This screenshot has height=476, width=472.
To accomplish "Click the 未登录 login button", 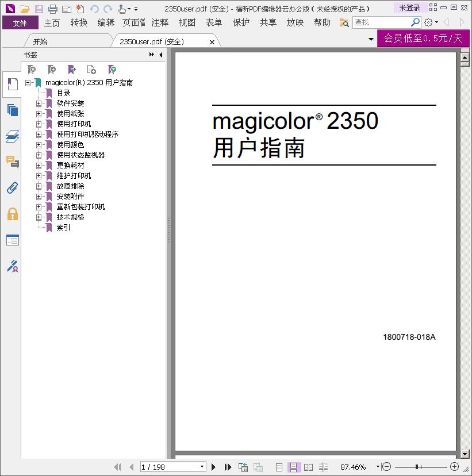I will (x=409, y=8).
